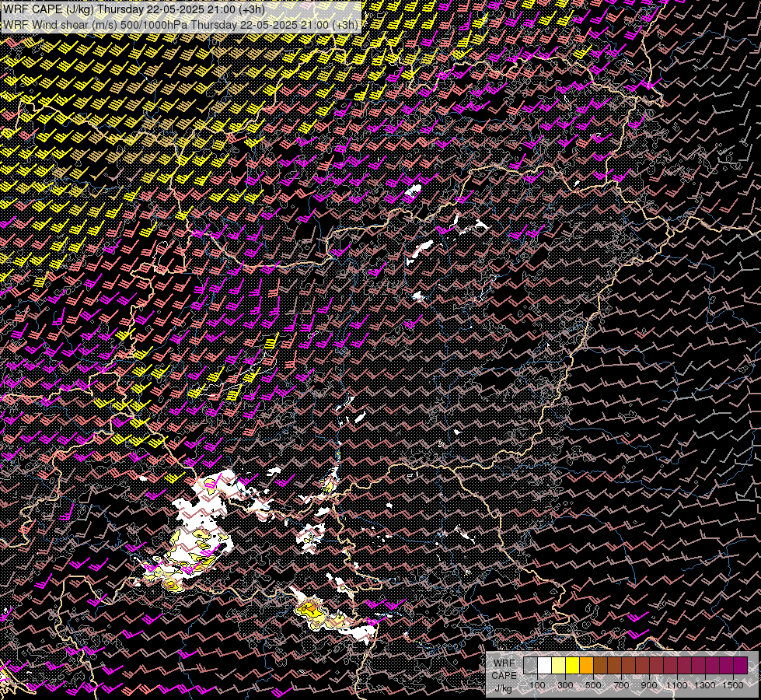761x700 pixels.
Task: Click the '100' label under the legend
Action: 538,685
